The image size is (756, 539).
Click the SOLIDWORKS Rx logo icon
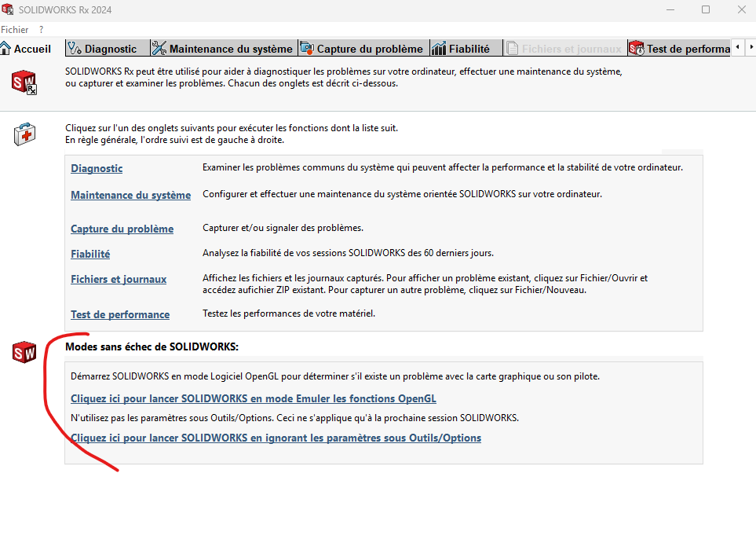(x=24, y=82)
